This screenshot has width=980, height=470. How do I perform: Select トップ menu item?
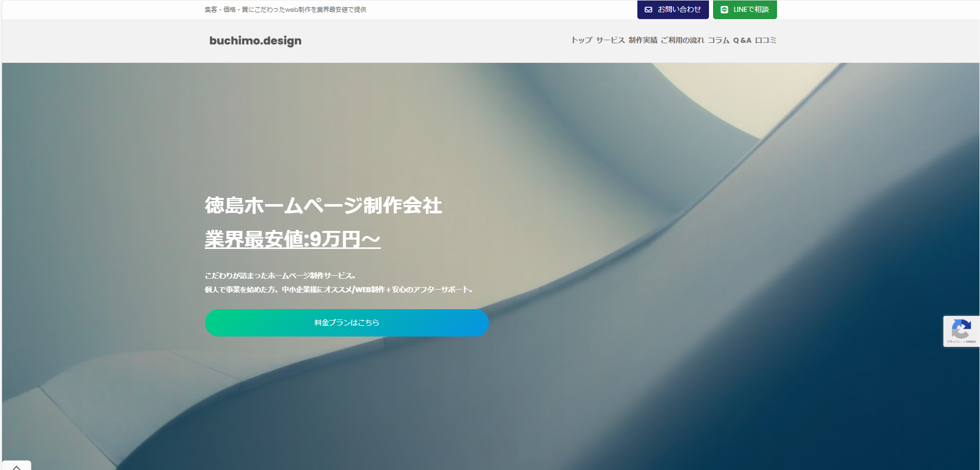click(x=582, y=40)
